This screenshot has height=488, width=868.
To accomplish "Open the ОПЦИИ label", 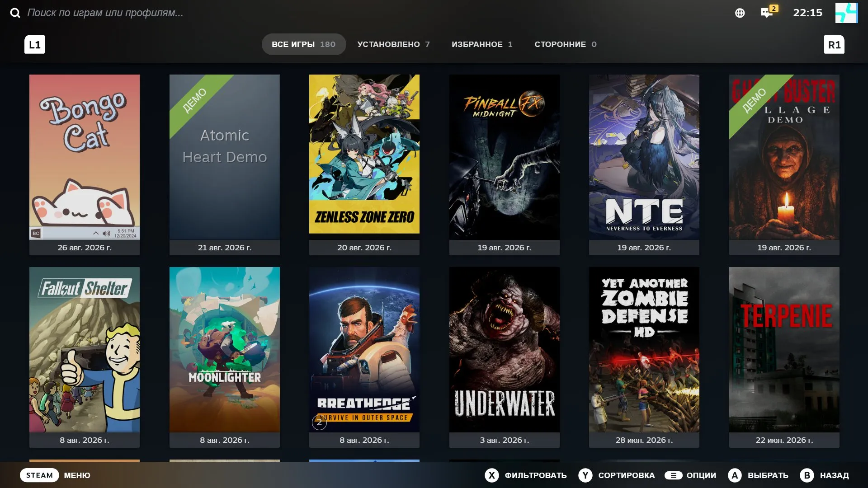I will point(701,475).
